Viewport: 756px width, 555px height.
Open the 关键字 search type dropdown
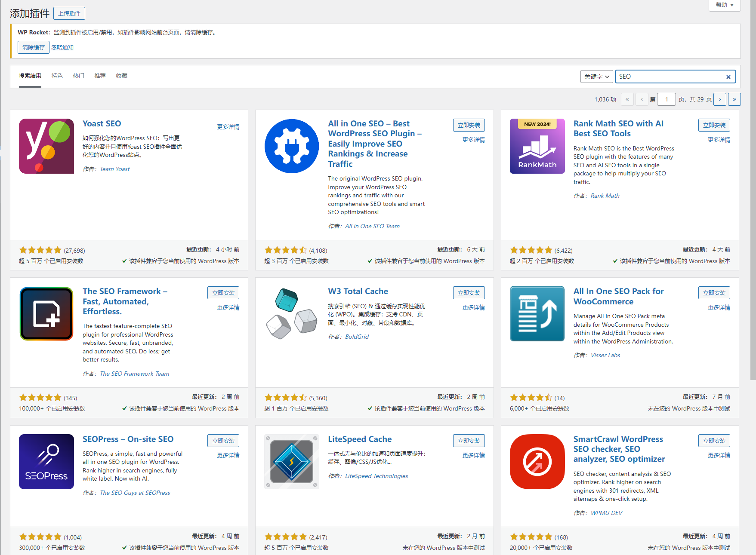[x=596, y=77]
